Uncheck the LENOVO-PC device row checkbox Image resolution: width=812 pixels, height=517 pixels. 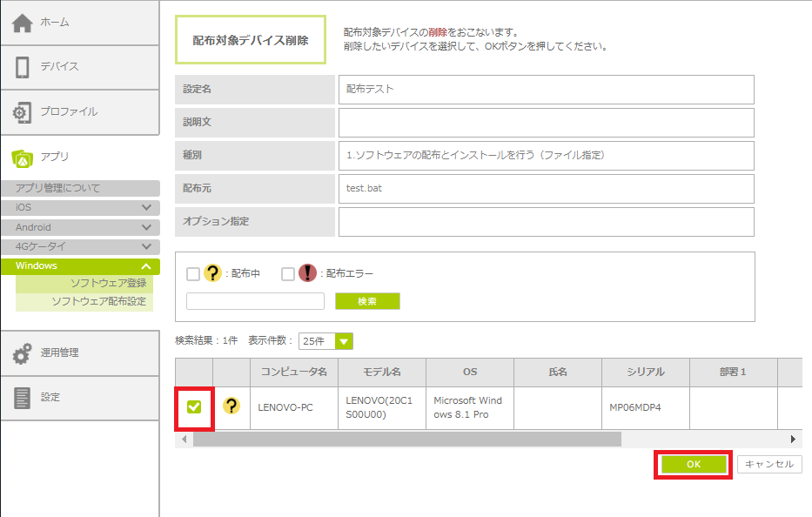(x=195, y=406)
